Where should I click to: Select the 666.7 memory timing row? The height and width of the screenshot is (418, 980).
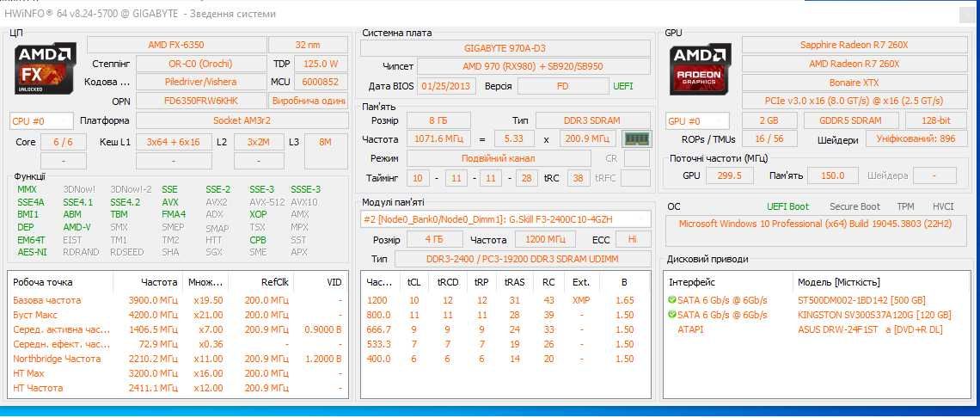[505, 329]
